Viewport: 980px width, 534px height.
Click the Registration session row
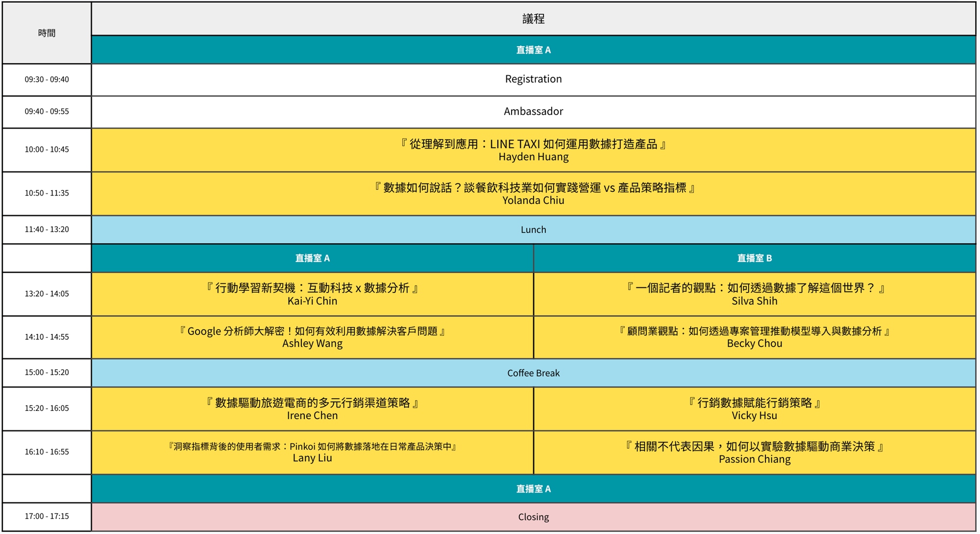point(533,79)
